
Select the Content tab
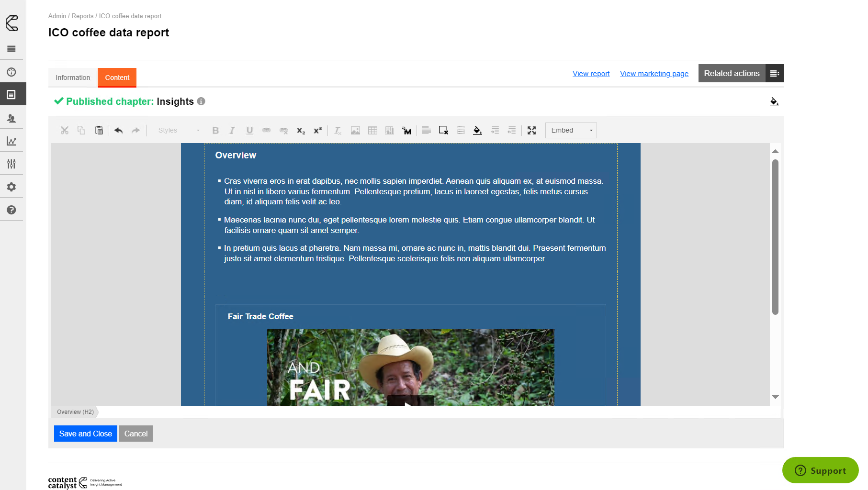coord(117,78)
